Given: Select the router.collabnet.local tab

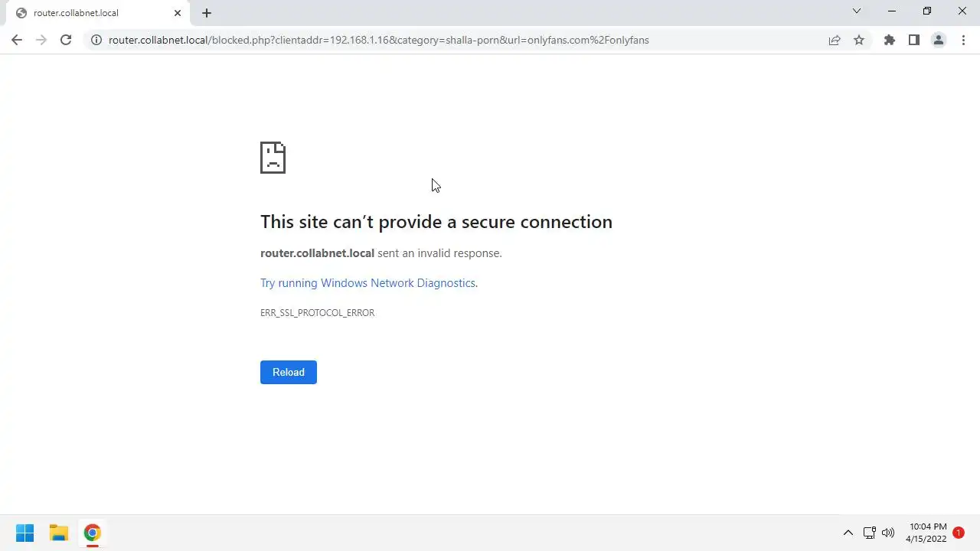Looking at the screenshot, I should pos(84,13).
